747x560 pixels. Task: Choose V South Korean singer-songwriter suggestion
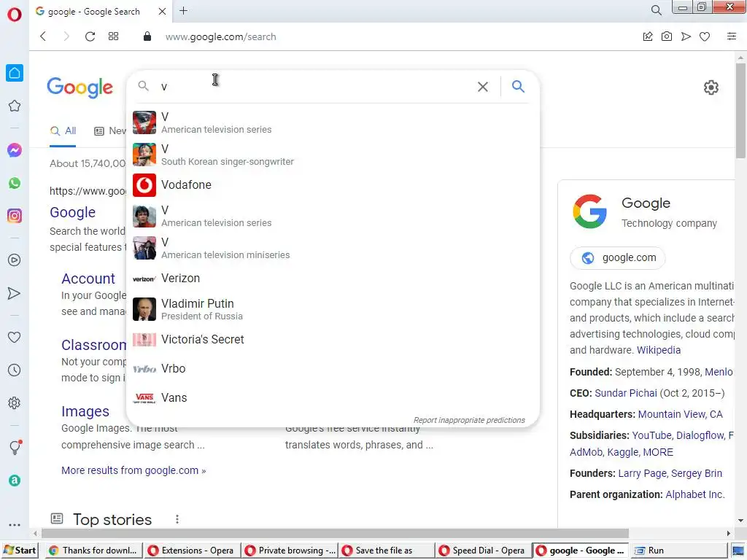click(x=332, y=155)
